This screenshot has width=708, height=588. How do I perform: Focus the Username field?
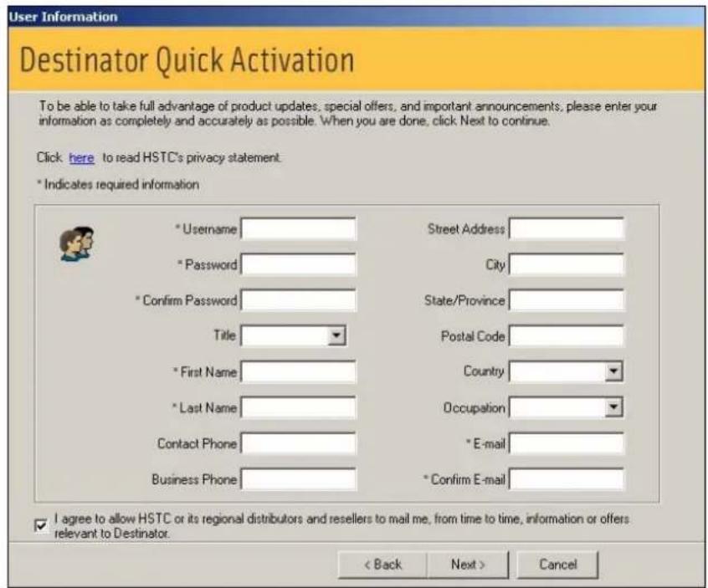pos(299,229)
